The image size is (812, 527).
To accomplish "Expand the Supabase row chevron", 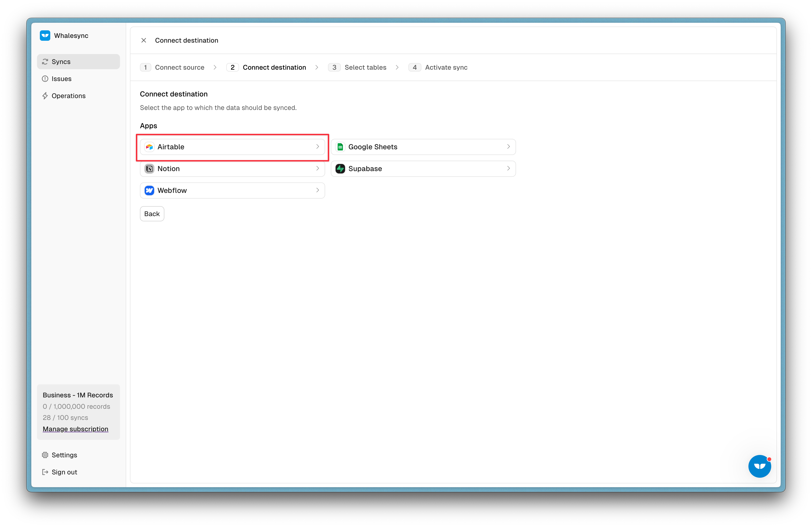I will click(x=508, y=168).
